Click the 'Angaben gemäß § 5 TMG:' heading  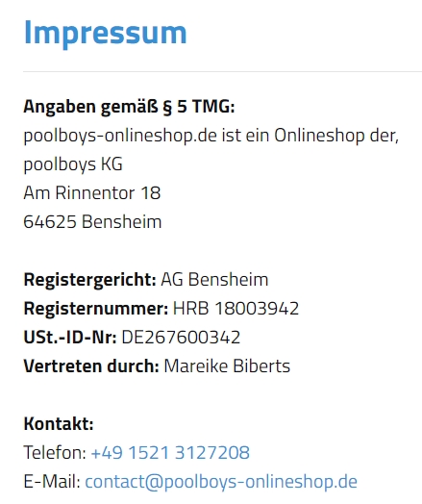(129, 107)
